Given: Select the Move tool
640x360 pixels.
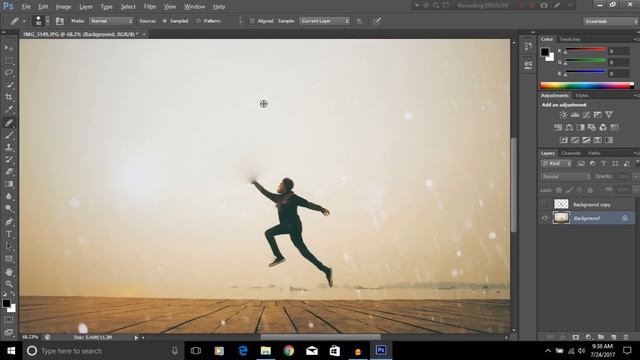Looking at the screenshot, I should 9,48.
